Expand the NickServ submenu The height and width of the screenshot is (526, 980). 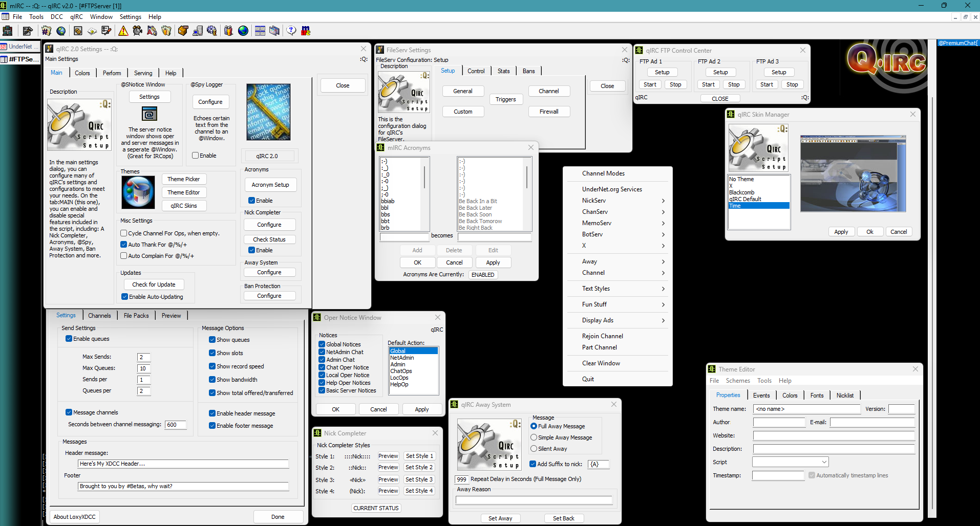pyautogui.click(x=617, y=201)
